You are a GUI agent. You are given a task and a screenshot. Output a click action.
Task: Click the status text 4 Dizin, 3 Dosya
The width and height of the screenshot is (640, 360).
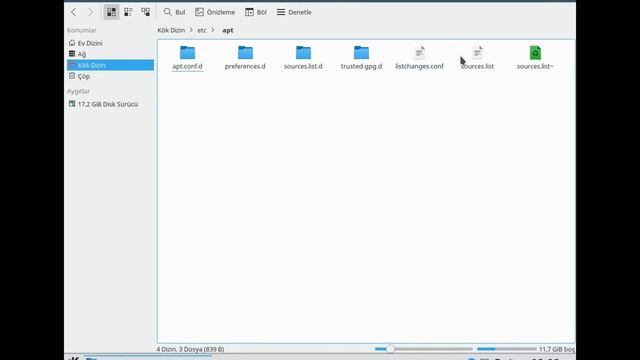190,349
